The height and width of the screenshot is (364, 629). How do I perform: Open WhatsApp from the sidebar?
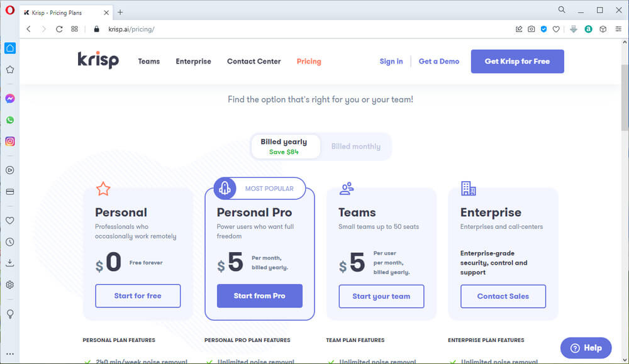[x=10, y=120]
